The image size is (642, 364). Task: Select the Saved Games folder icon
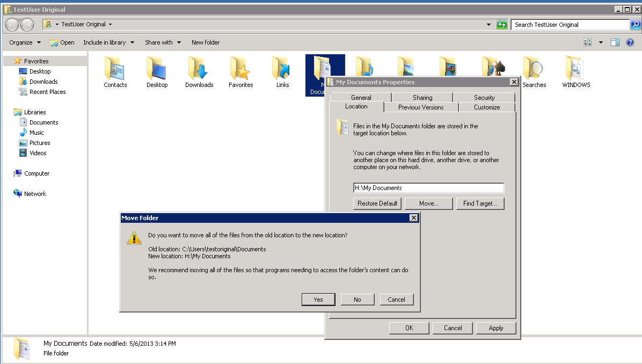coord(493,65)
